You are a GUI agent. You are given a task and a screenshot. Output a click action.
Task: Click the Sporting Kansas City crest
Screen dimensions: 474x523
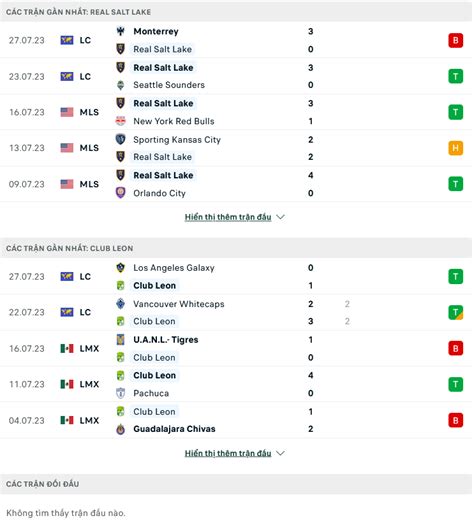120,139
